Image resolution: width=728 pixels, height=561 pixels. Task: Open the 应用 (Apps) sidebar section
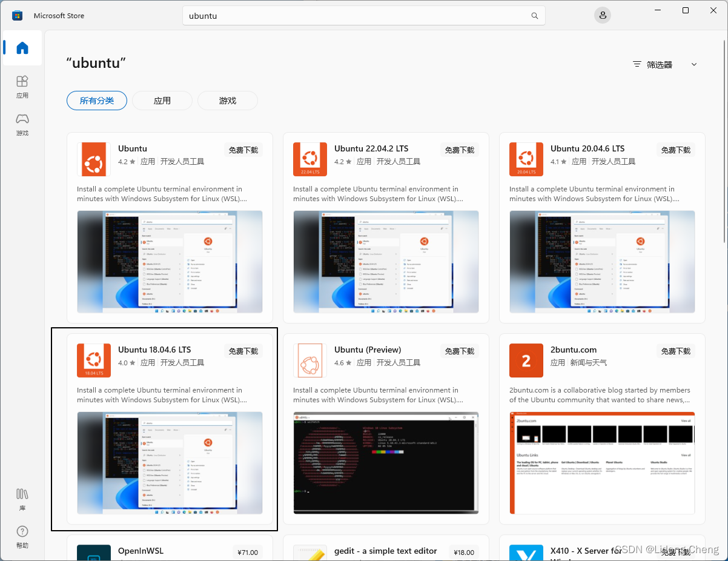point(22,87)
